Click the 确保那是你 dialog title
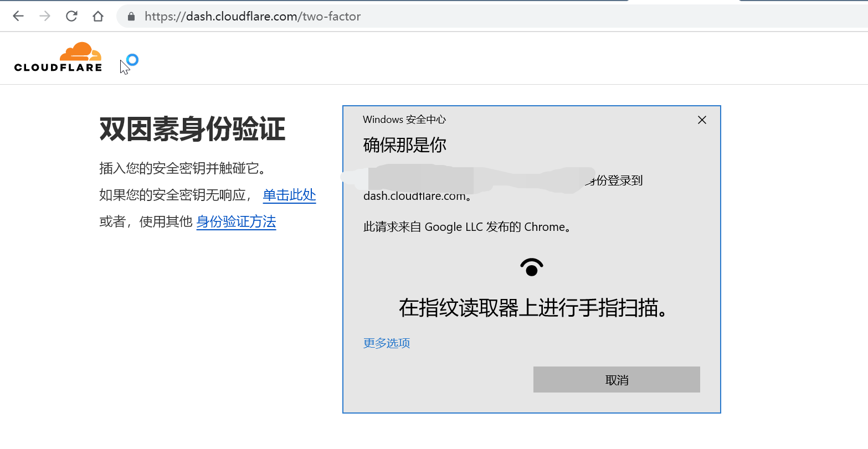 tap(405, 145)
